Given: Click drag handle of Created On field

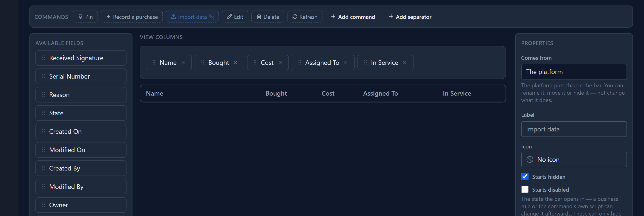Looking at the screenshot, I should coord(43,131).
